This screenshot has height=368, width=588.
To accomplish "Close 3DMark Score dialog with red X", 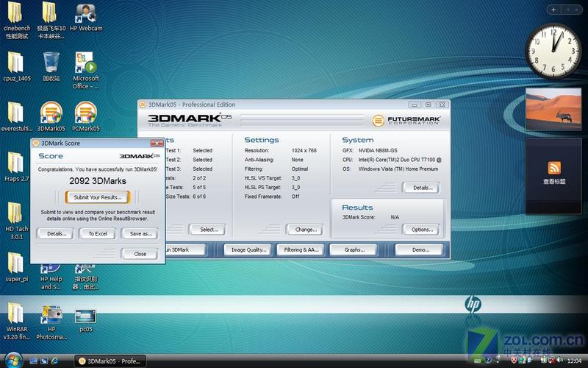I will [x=157, y=143].
